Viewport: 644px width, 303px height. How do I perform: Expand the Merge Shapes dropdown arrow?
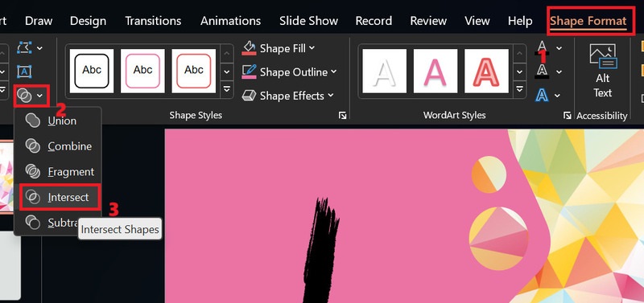click(x=39, y=96)
